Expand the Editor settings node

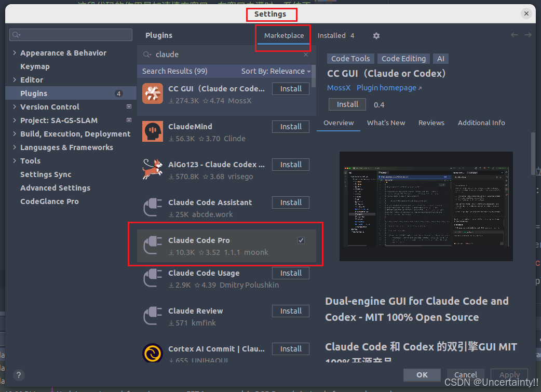click(15, 80)
